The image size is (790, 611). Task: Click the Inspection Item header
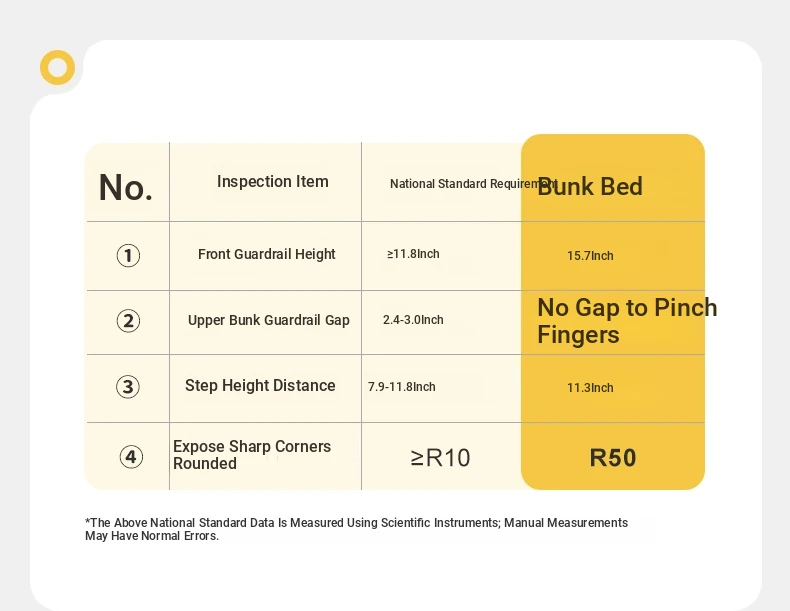[273, 181]
